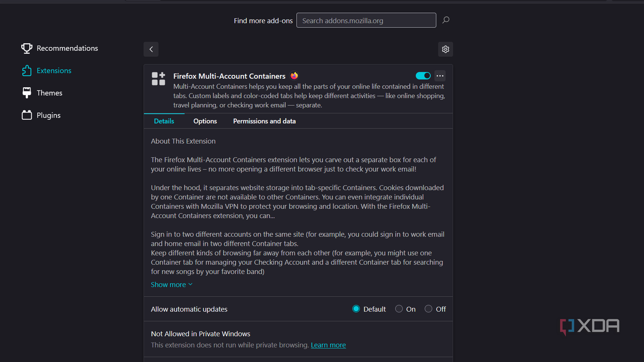Click the addons search input field
The width and height of the screenshot is (644, 362).
(366, 20)
